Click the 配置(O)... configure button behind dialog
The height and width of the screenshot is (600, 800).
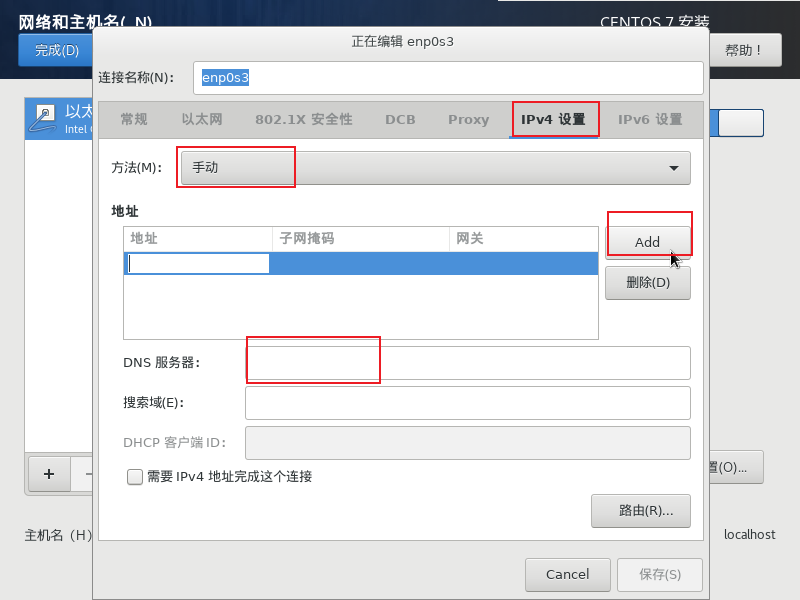click(736, 467)
